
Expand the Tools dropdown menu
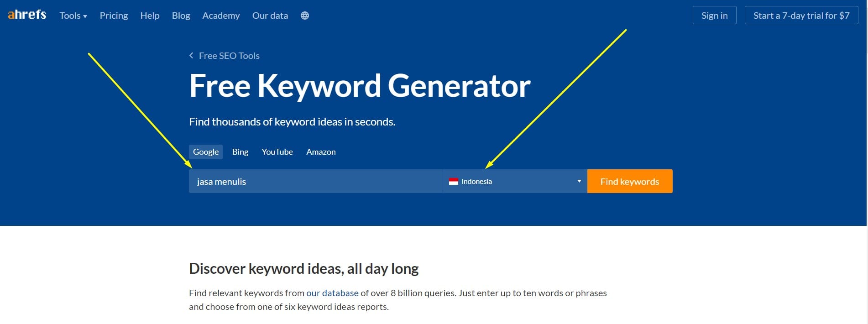point(73,16)
